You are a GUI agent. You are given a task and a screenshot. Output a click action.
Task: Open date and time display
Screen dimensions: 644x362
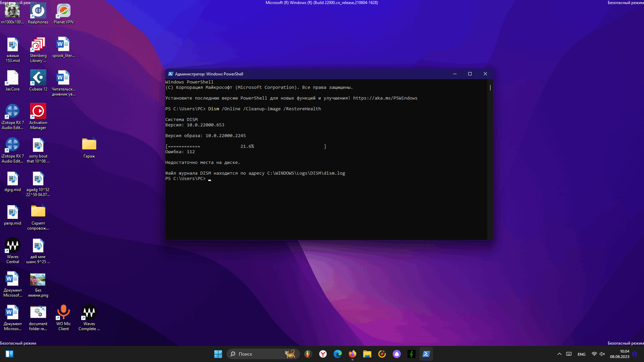[622, 354]
